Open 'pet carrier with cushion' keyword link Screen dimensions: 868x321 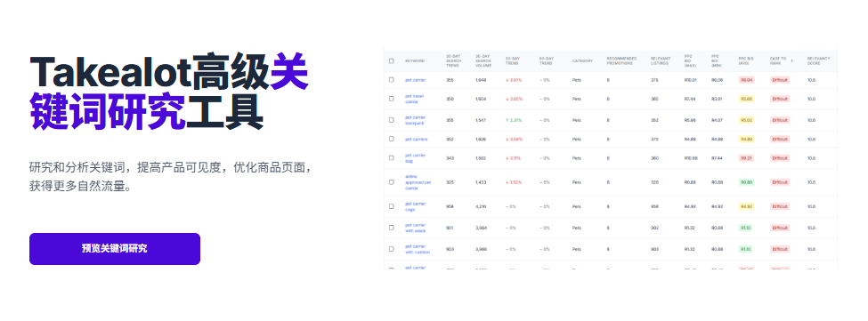418,249
